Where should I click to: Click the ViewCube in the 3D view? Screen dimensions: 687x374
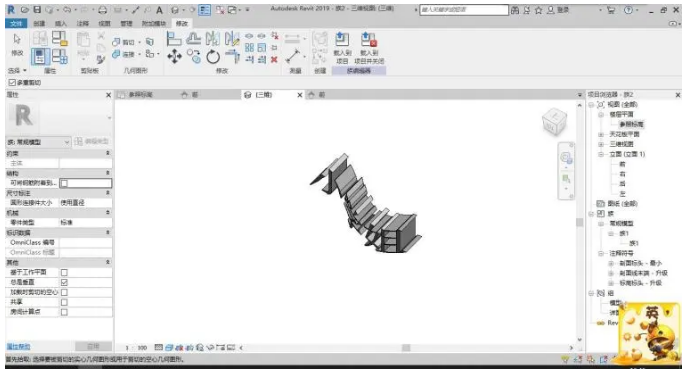[x=554, y=122]
